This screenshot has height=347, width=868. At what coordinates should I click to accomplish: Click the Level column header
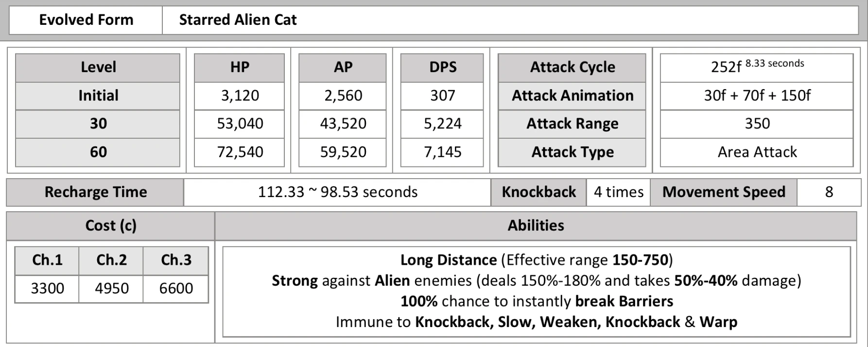(x=98, y=67)
